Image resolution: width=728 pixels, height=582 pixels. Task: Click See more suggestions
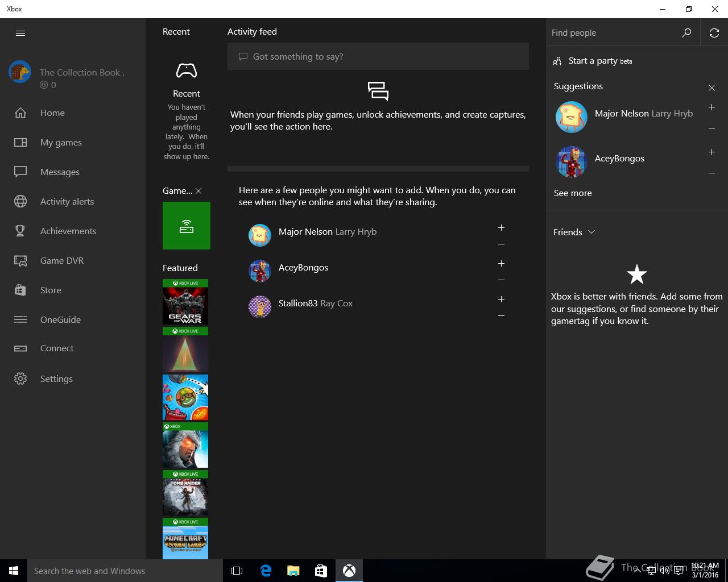(573, 193)
